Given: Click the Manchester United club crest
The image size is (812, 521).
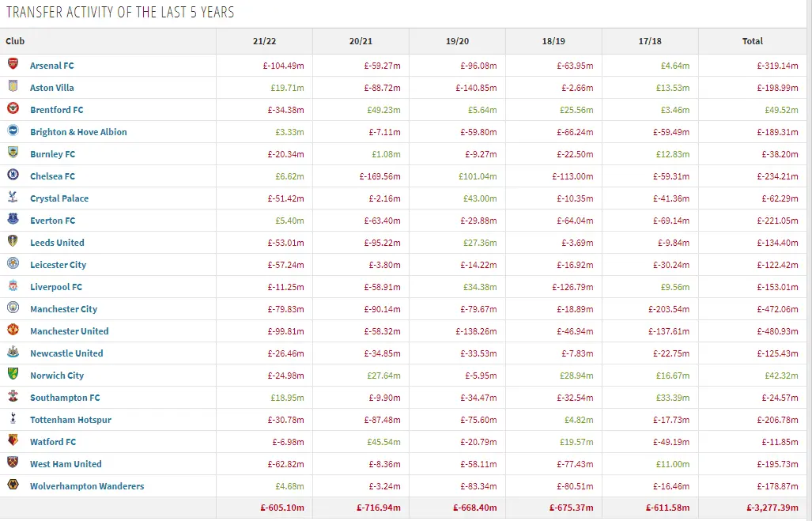Looking at the screenshot, I should [x=13, y=330].
